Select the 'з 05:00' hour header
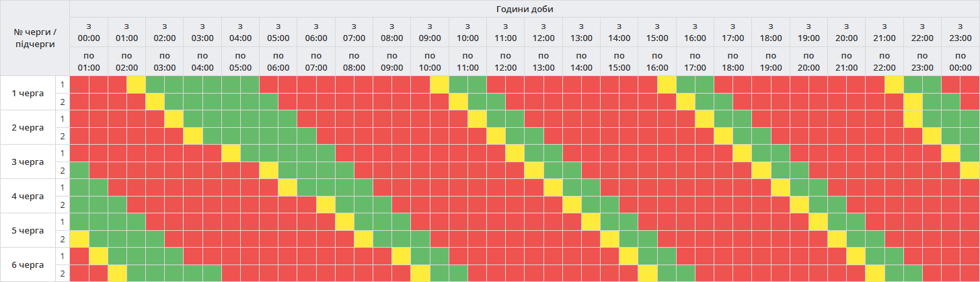 278,32
